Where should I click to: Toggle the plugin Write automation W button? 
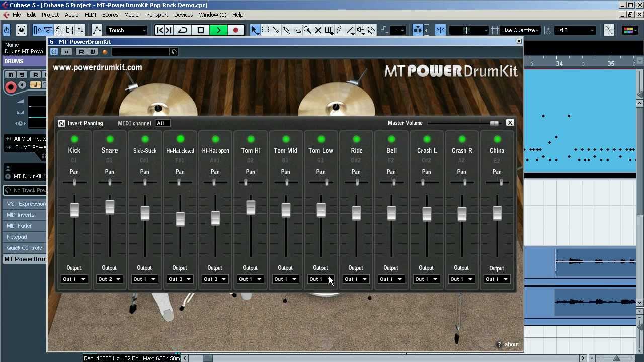pos(92,52)
